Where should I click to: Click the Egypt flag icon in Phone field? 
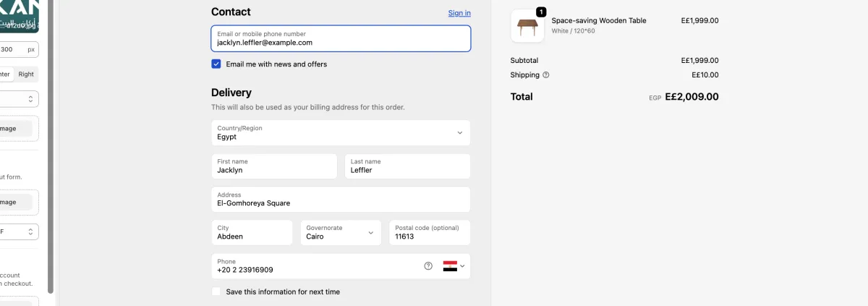point(450,266)
